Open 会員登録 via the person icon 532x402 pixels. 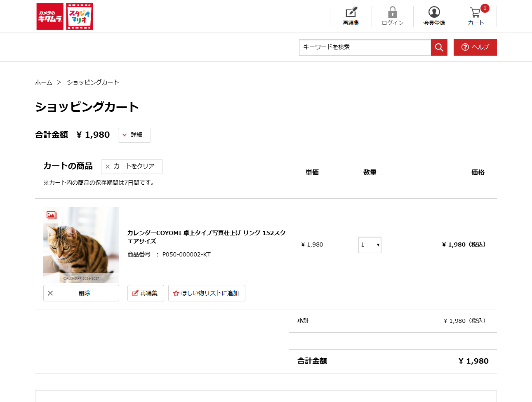(x=434, y=12)
